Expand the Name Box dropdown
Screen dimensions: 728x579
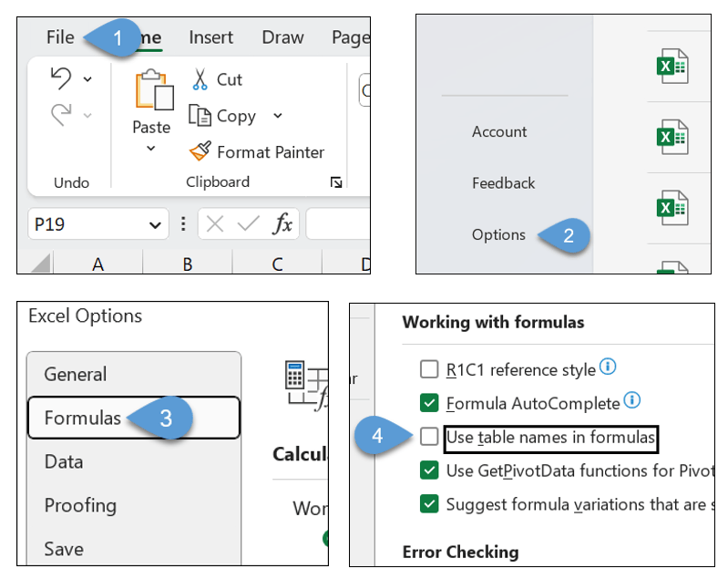click(153, 224)
